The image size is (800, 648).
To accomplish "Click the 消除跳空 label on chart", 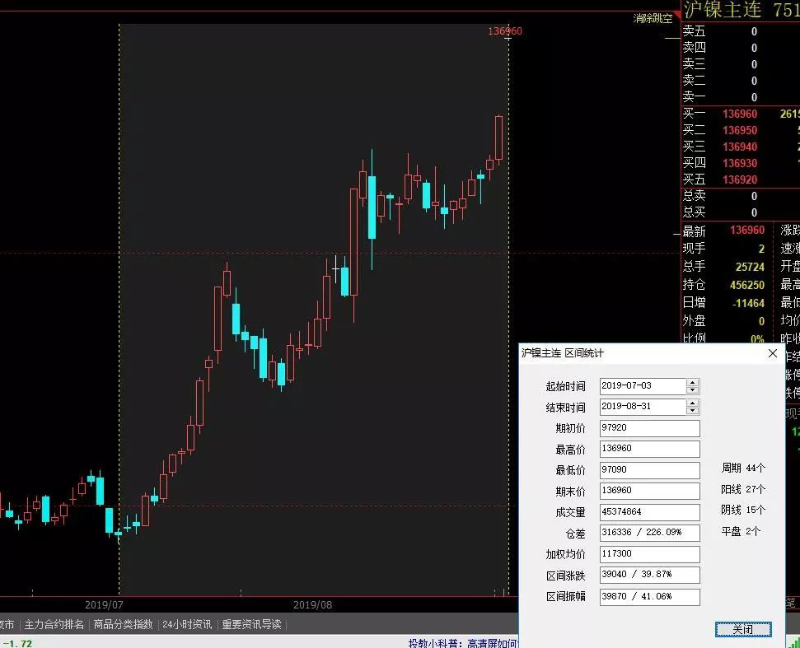I will (653, 18).
